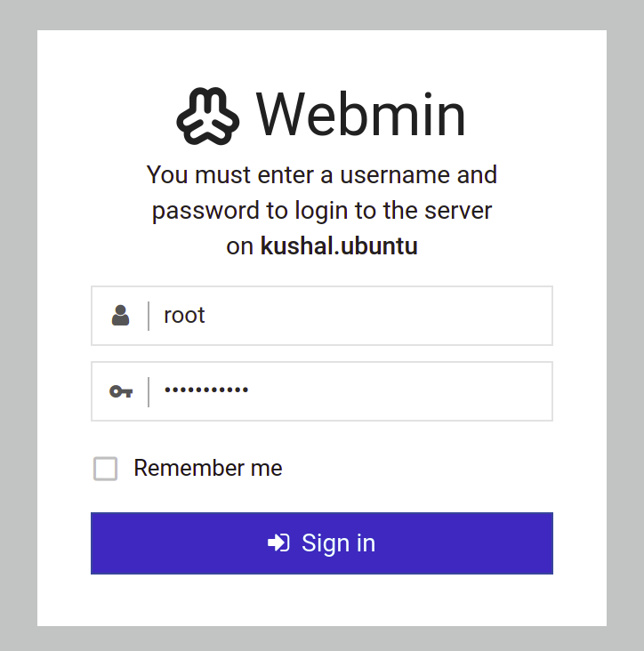Click the empty space right of Remember me
Screen dimensions: 644x651
point(427,468)
